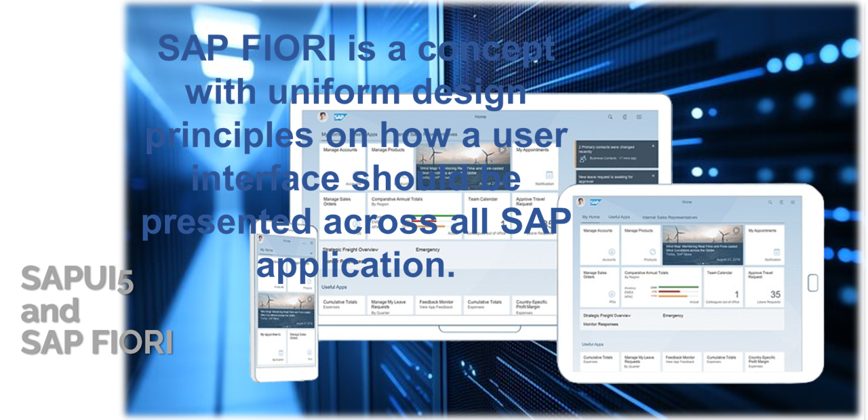Click the search icon on the monitor header
The image size is (868, 420).
point(610,117)
